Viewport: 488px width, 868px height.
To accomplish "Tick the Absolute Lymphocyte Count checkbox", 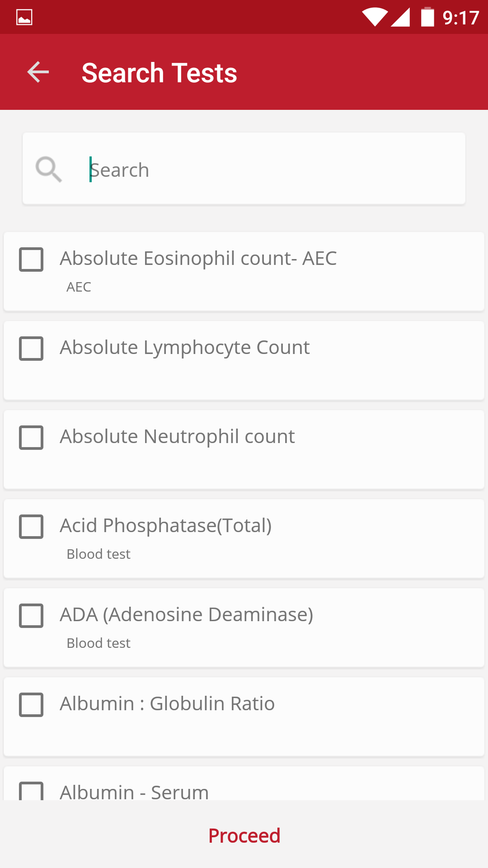I will click(x=31, y=349).
